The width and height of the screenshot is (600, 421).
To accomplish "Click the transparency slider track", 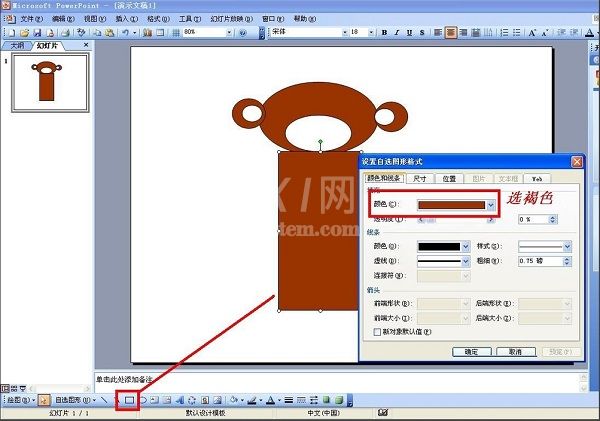I will click(x=455, y=220).
